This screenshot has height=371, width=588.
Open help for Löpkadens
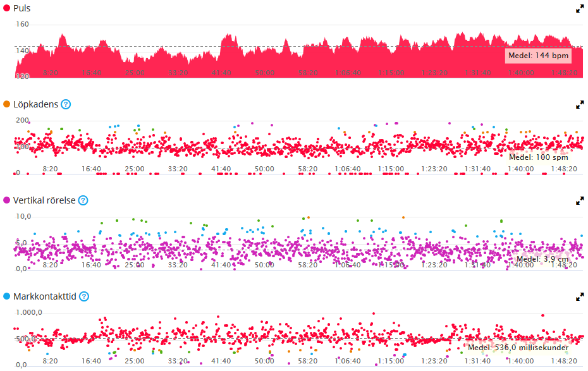point(66,104)
